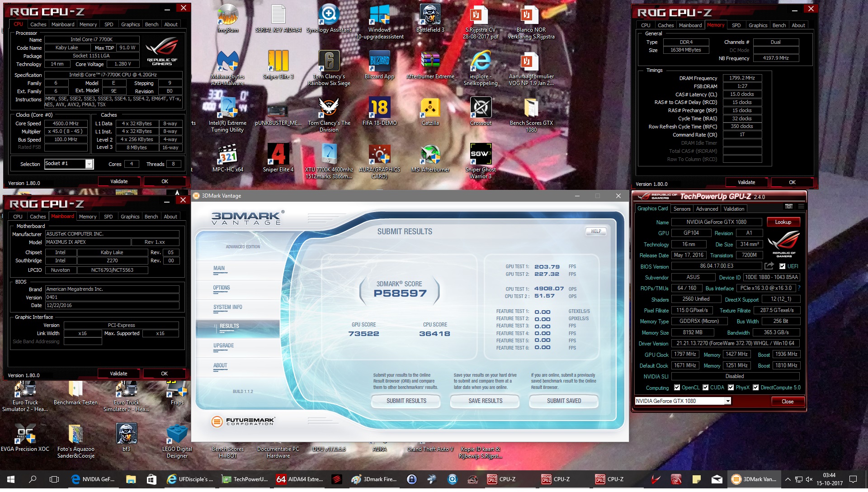868x492 pixels.
Task: Open ImgBurn desktop shortcut
Action: pyautogui.click(x=228, y=19)
